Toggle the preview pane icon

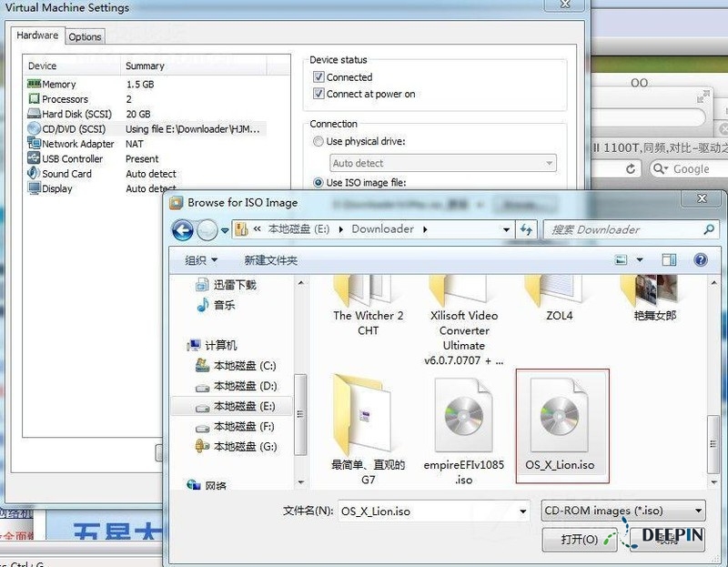(x=669, y=260)
